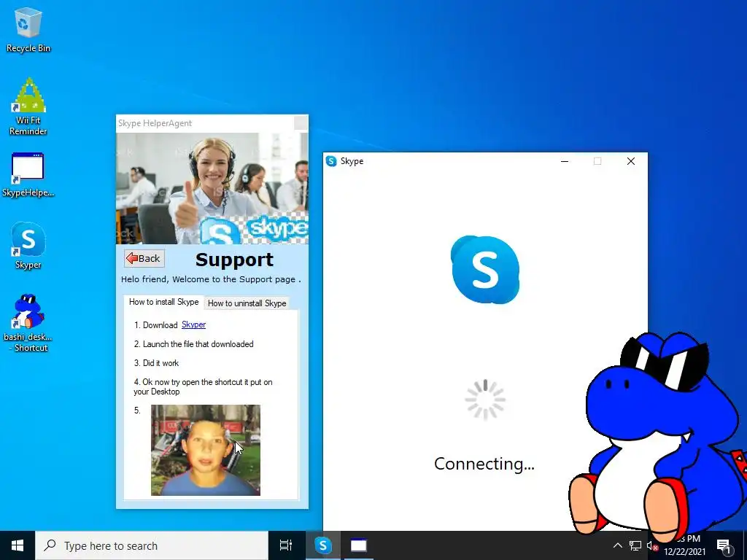Click the Type here to search box
The image size is (747, 560).
[x=152, y=545]
